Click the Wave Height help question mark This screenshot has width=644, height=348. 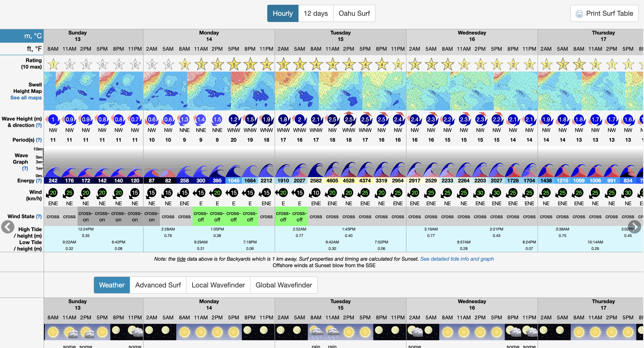39,125
